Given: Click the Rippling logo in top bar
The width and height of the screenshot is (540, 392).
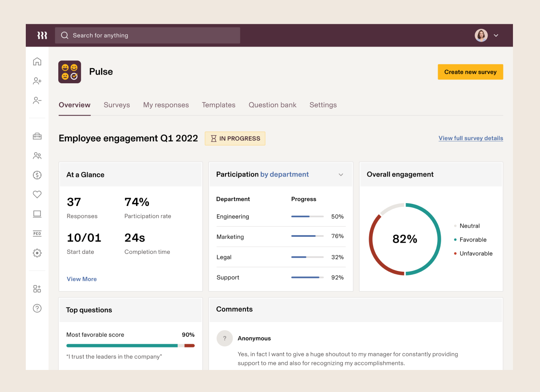Looking at the screenshot, I should (42, 35).
